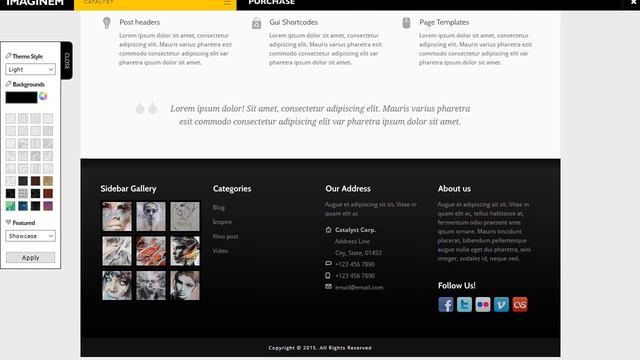Click the City, State, 01453 address line
Screen dimensions: 640x360
pos(358,253)
